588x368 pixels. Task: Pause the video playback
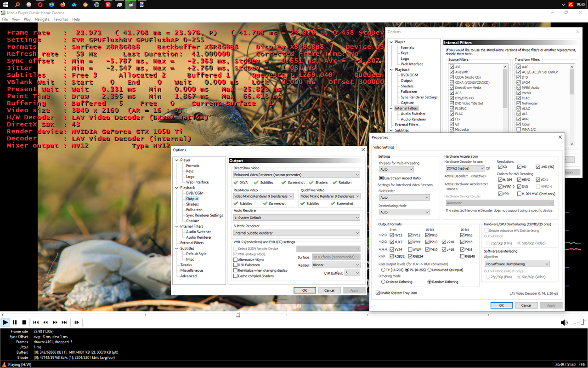click(15, 322)
